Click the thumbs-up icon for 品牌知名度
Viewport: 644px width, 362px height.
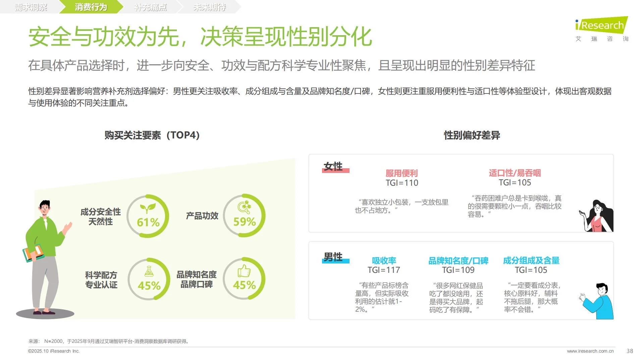(x=245, y=270)
